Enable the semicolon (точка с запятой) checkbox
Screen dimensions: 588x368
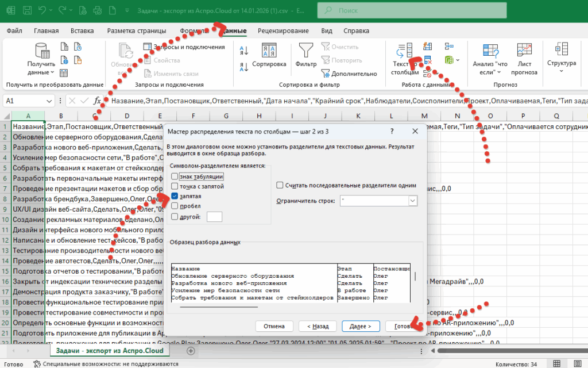(175, 186)
